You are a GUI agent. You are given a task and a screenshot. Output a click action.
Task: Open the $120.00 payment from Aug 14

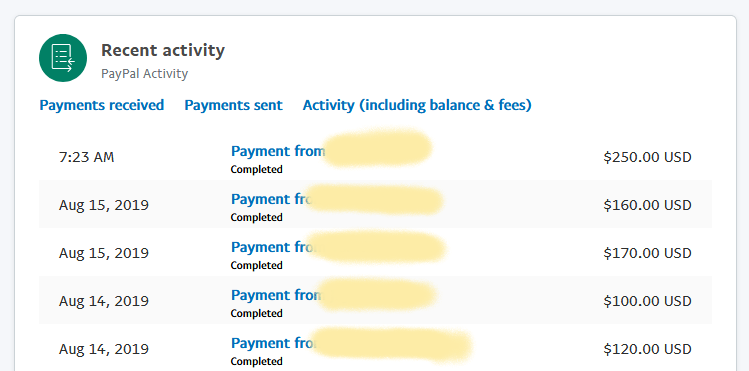[x=272, y=343]
